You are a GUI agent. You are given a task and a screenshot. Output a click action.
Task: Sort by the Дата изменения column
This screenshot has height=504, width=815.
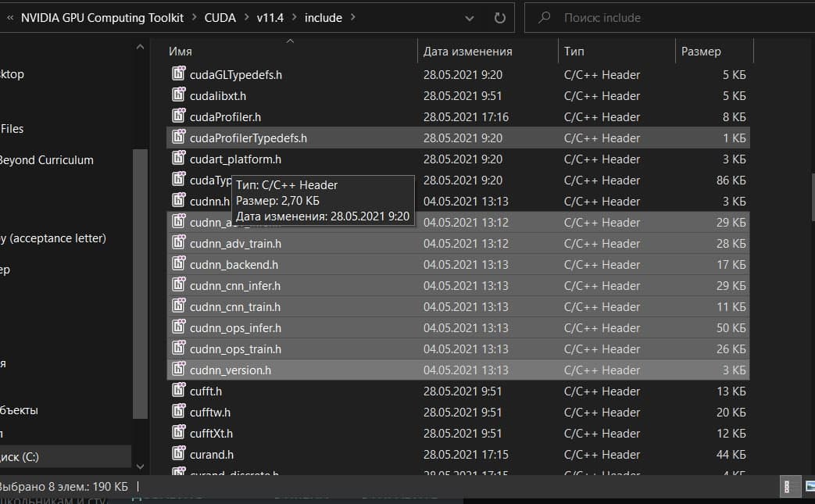(x=467, y=52)
